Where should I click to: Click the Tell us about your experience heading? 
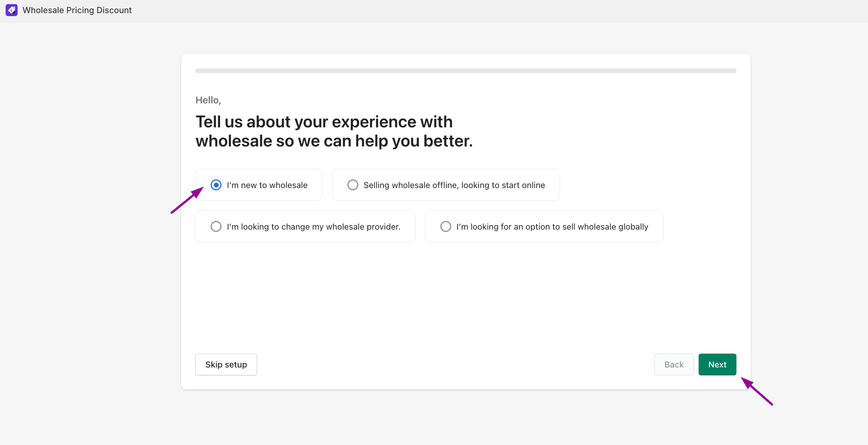click(x=334, y=131)
